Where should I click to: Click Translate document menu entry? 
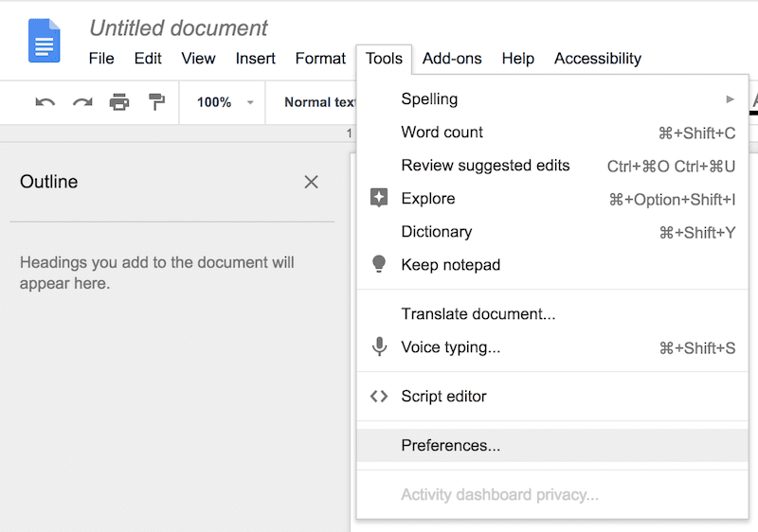478,314
